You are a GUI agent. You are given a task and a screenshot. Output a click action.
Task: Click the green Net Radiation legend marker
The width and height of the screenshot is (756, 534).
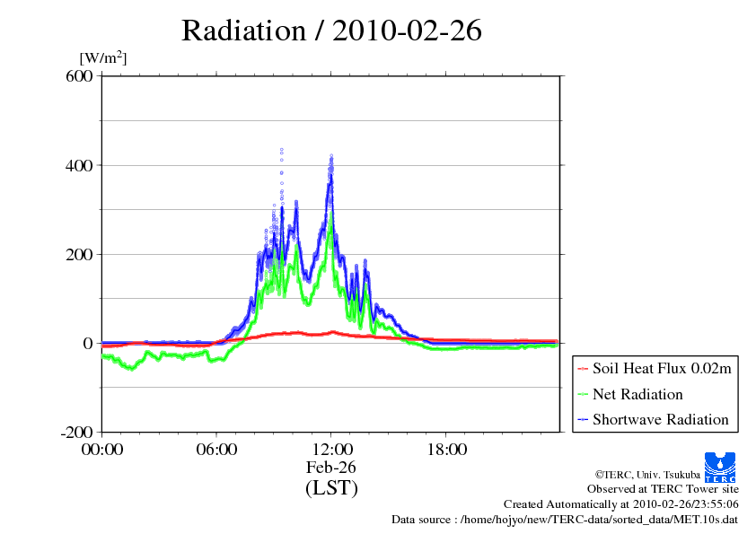pos(583,395)
